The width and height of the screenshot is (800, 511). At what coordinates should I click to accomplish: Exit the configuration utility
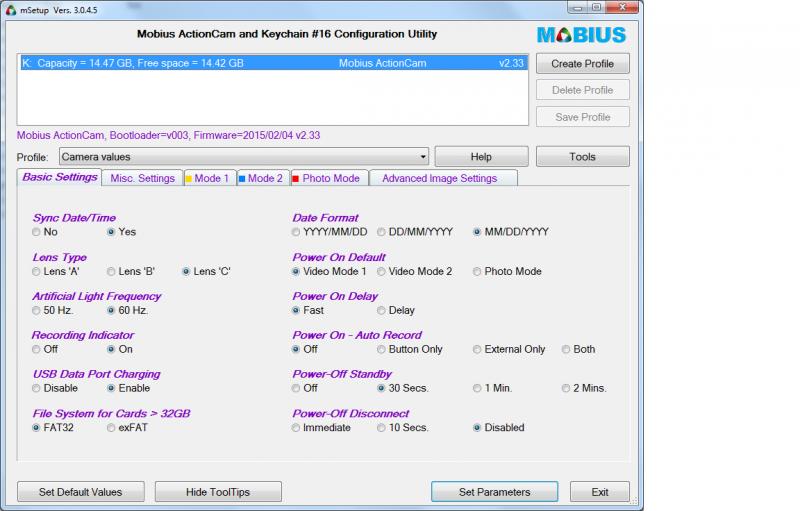tap(599, 492)
